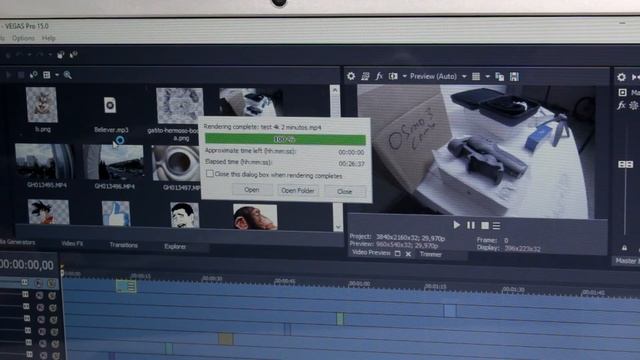Select the monkey image thumbnail
This screenshot has height=360, width=640.
click(x=255, y=217)
